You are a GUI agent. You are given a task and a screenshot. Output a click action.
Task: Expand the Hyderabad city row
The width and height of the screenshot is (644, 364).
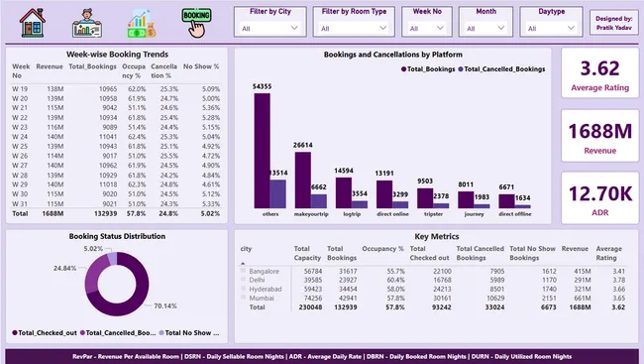pyautogui.click(x=243, y=289)
